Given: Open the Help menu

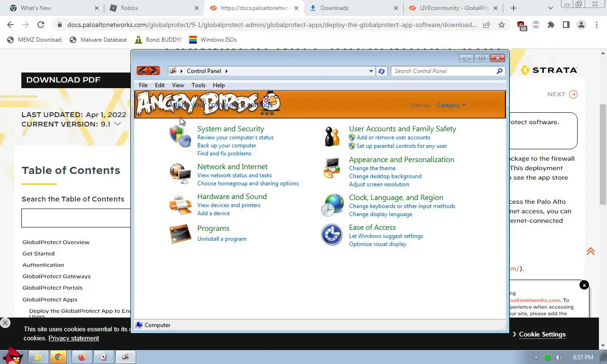Looking at the screenshot, I should (219, 85).
